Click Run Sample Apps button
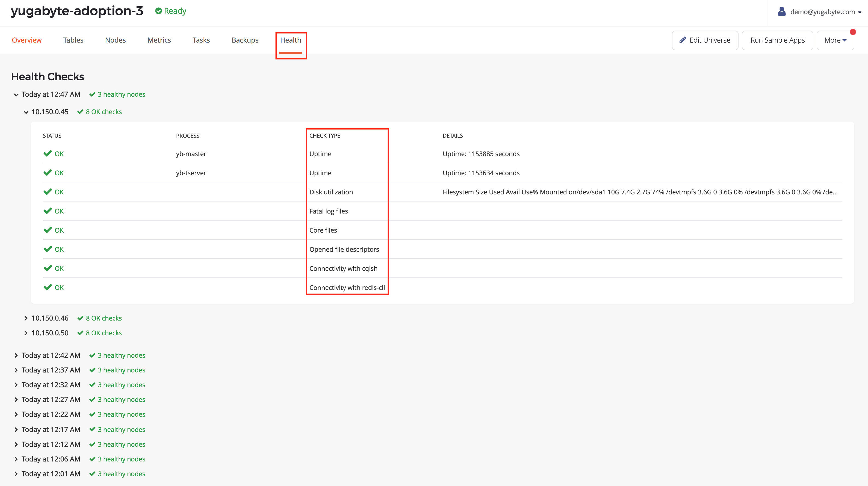 pyautogui.click(x=777, y=40)
